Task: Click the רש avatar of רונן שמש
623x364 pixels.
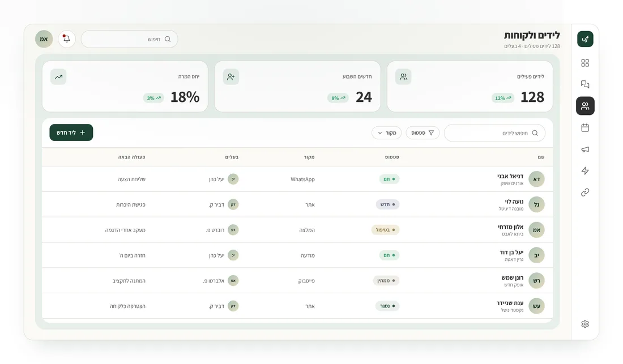Action: click(536, 281)
